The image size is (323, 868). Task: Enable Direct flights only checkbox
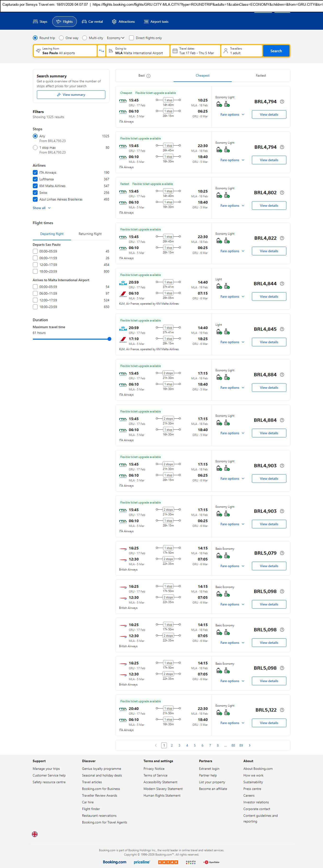point(131,38)
